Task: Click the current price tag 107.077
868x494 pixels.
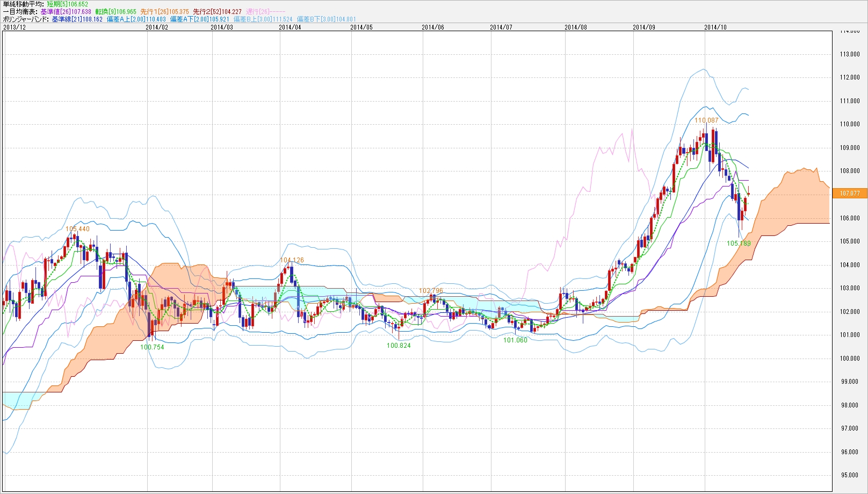Action: point(849,194)
